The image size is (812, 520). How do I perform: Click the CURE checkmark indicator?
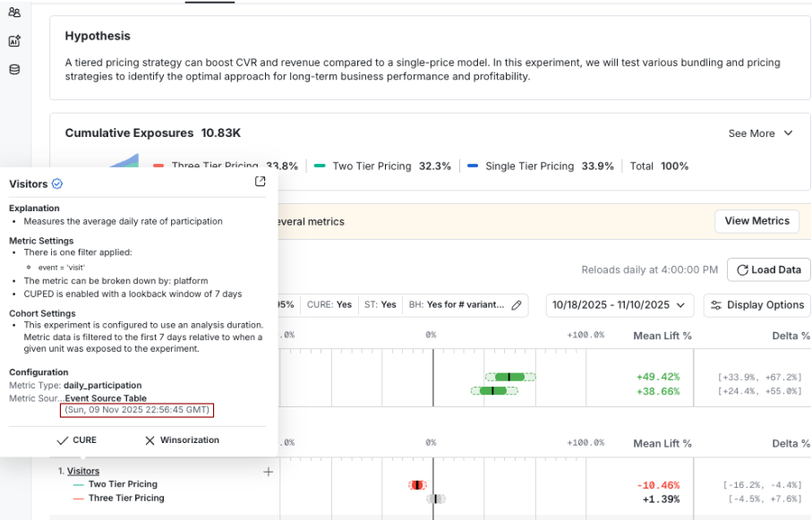(77, 440)
